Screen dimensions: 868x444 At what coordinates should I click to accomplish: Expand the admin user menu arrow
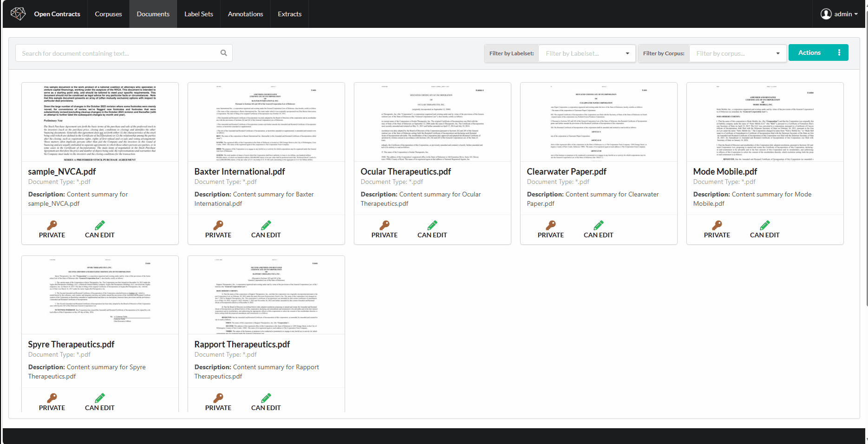pyautogui.click(x=856, y=14)
